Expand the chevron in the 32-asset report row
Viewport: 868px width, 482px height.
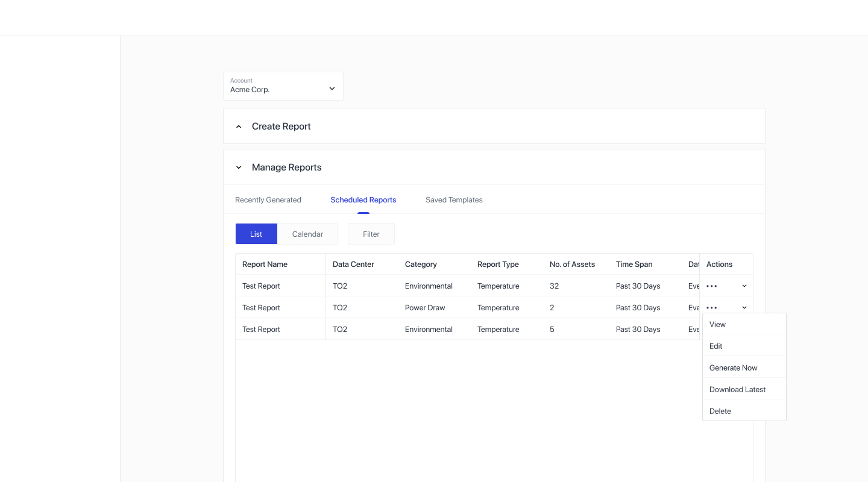[744, 286]
